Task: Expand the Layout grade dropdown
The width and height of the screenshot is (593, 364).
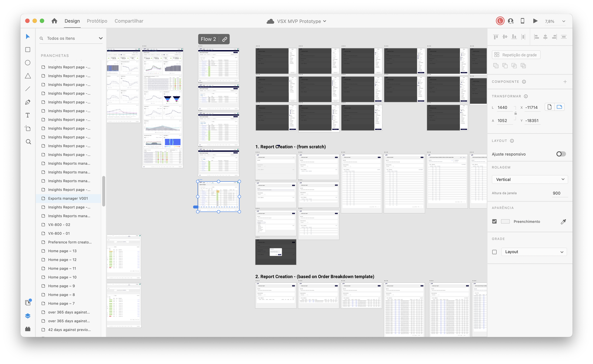Action: [534, 252]
